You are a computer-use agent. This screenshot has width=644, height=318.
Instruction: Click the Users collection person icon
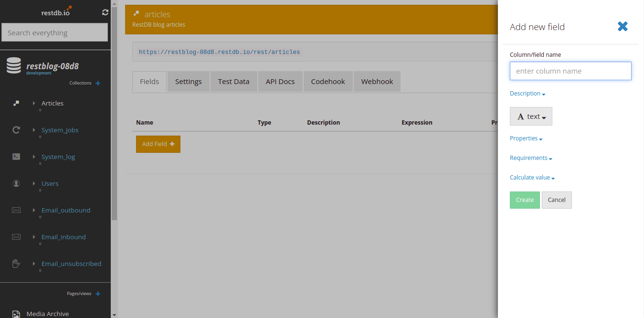[x=16, y=183]
